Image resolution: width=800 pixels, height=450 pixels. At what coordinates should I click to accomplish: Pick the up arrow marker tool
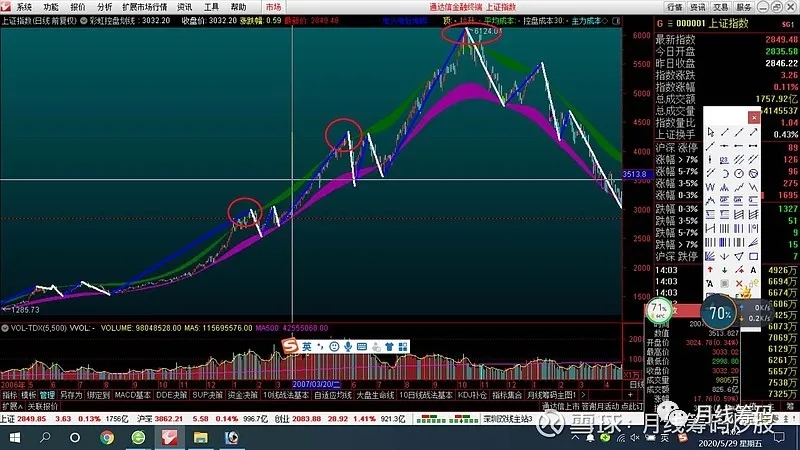pos(711,269)
